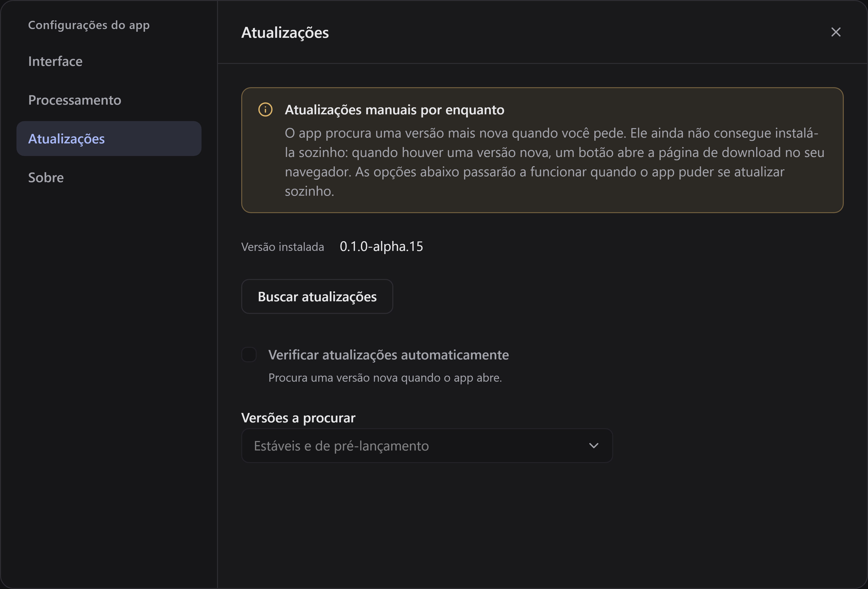The image size is (868, 589).
Task: Click the Buscar atualizações button
Action: 317,296
